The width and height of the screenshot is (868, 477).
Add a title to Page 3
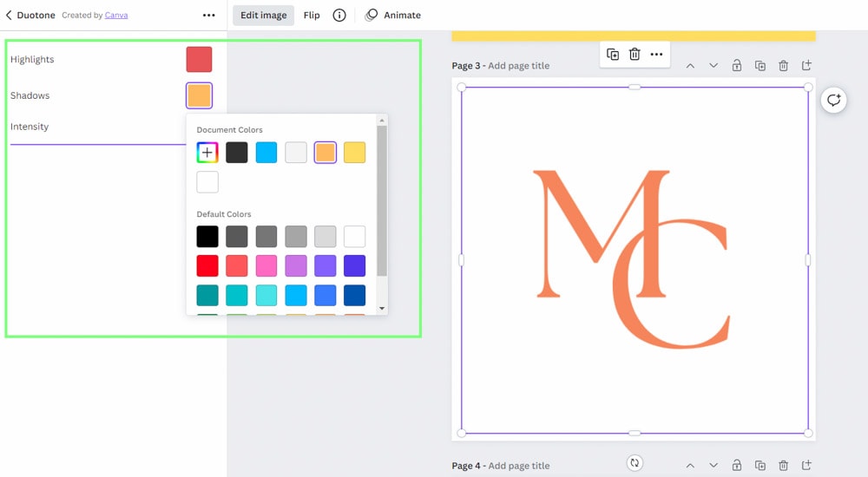pyautogui.click(x=519, y=66)
